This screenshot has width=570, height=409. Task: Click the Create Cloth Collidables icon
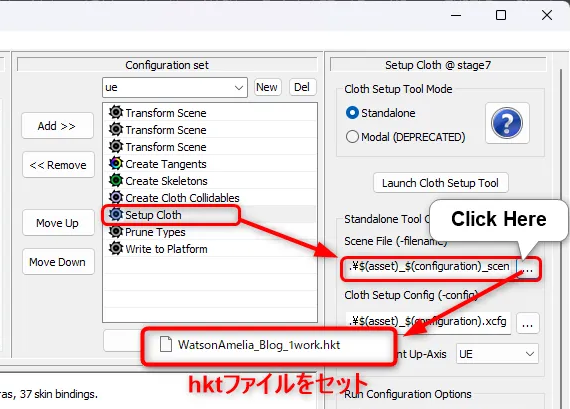pyautogui.click(x=116, y=197)
